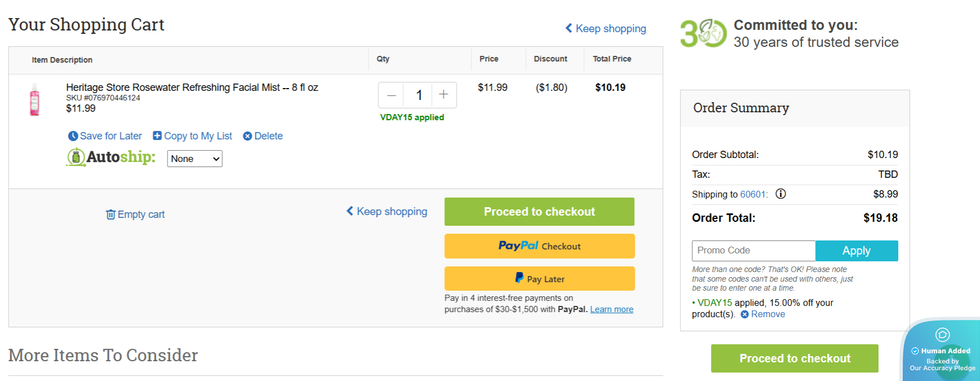Click Keep shopping link at top

click(606, 29)
